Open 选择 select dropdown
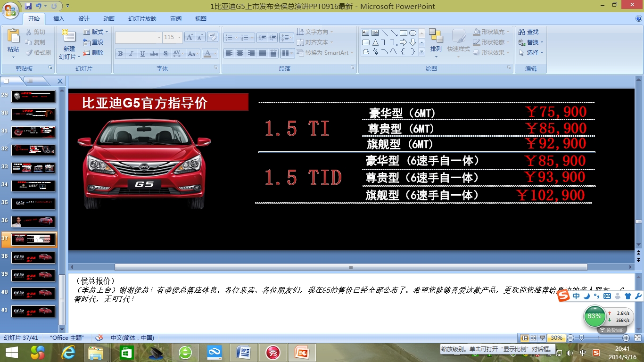Image resolution: width=644 pixels, height=362 pixels. (x=531, y=53)
